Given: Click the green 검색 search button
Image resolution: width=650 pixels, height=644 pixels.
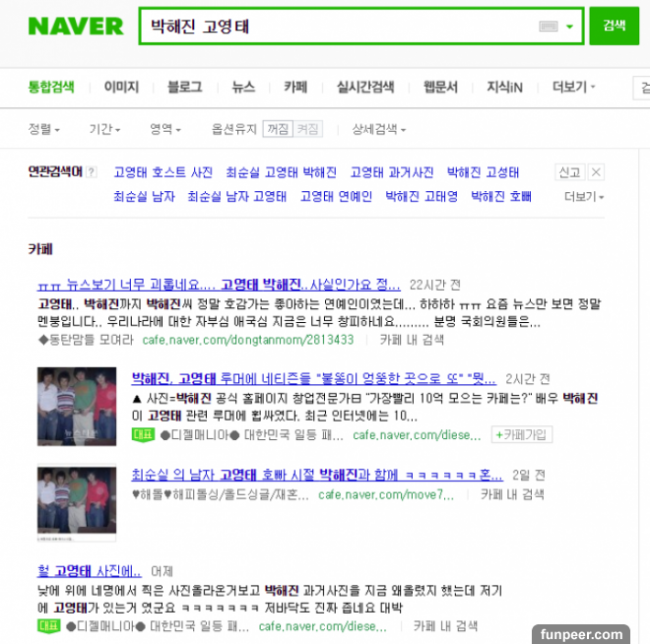Looking at the screenshot, I should (614, 26).
